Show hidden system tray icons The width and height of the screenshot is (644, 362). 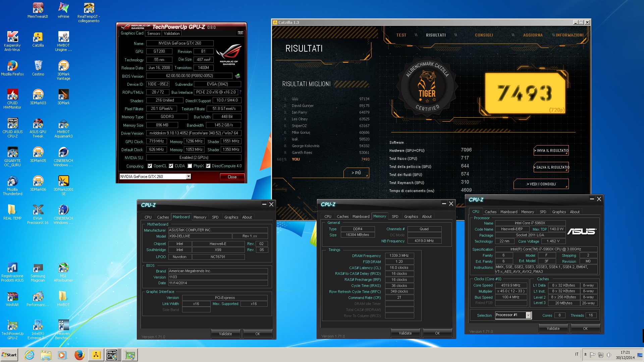coord(585,355)
